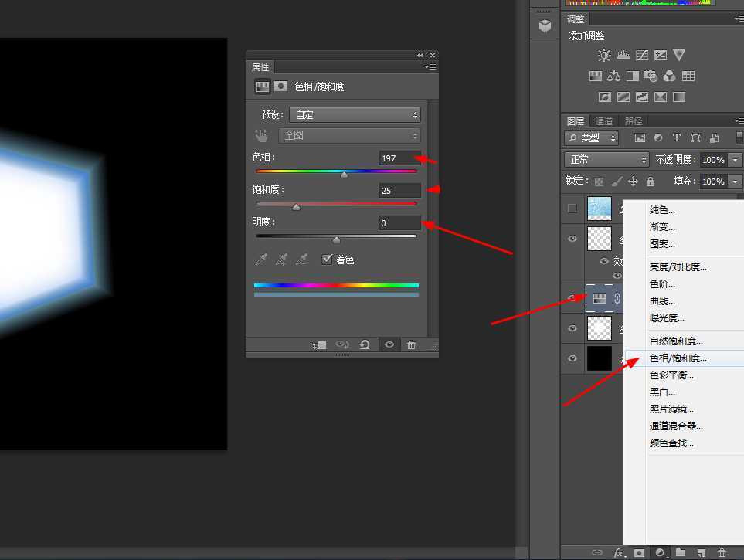Filter layers by type (T) icon
The image size is (744, 560).
677,138
